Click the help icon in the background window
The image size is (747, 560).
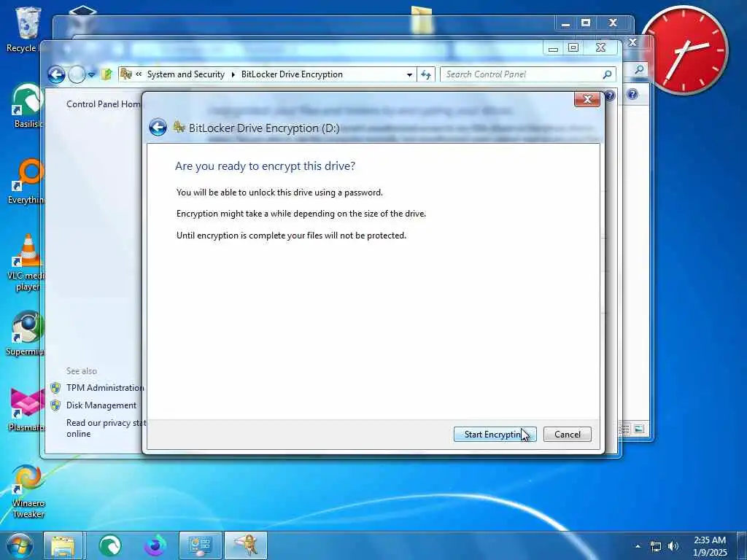click(632, 94)
